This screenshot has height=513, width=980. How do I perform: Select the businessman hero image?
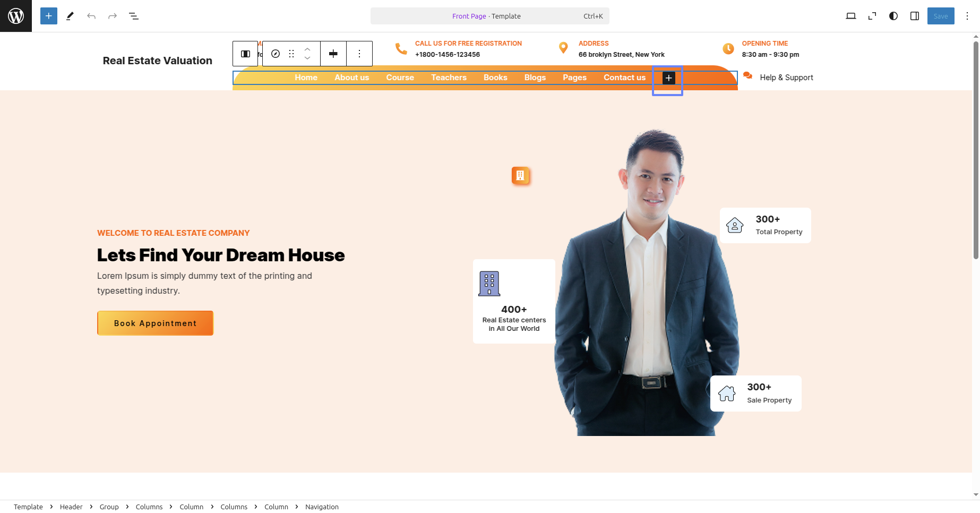coord(647,283)
